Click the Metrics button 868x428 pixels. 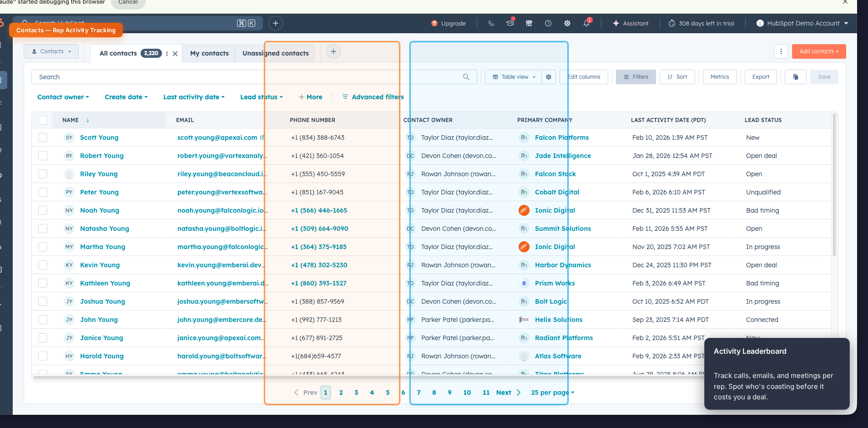[x=720, y=77]
